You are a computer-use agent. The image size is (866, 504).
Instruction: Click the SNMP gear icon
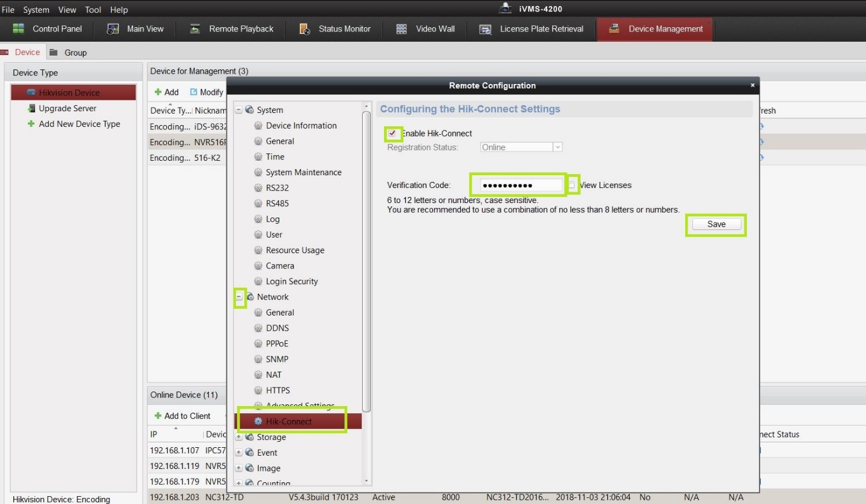point(258,359)
